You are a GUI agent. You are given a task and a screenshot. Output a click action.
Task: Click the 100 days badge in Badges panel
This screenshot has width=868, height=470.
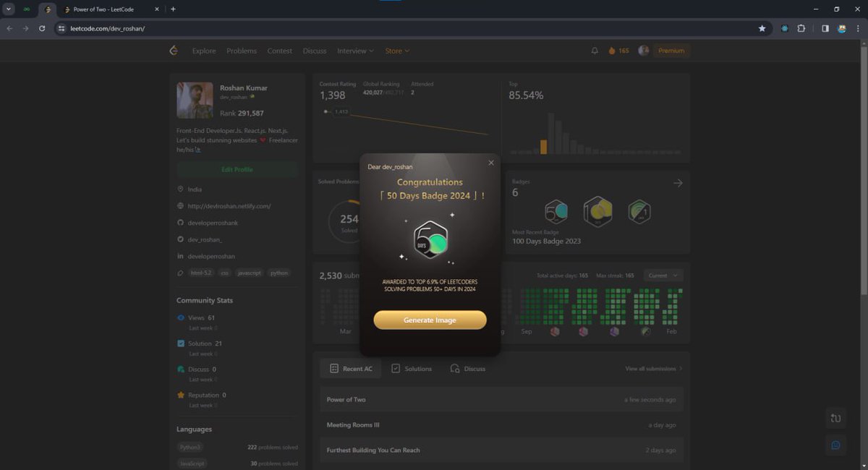coord(598,211)
